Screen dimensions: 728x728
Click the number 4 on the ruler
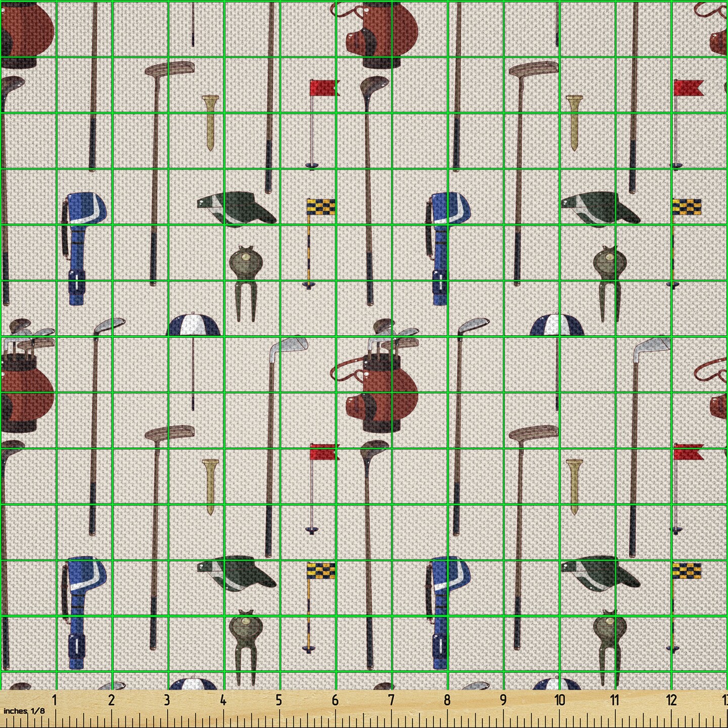(223, 700)
